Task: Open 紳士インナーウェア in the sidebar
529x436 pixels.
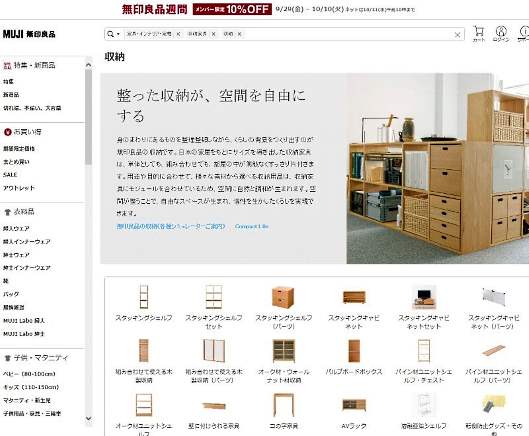Action: pyautogui.click(x=27, y=268)
